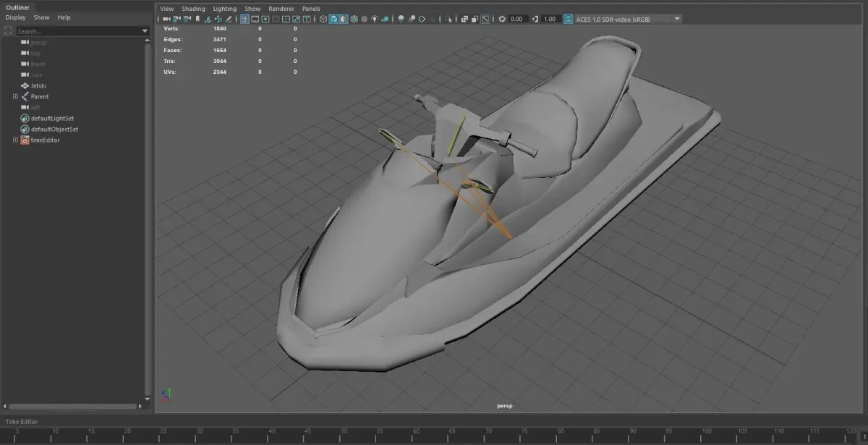
Task: Open the Panels menu
Action: [311, 9]
